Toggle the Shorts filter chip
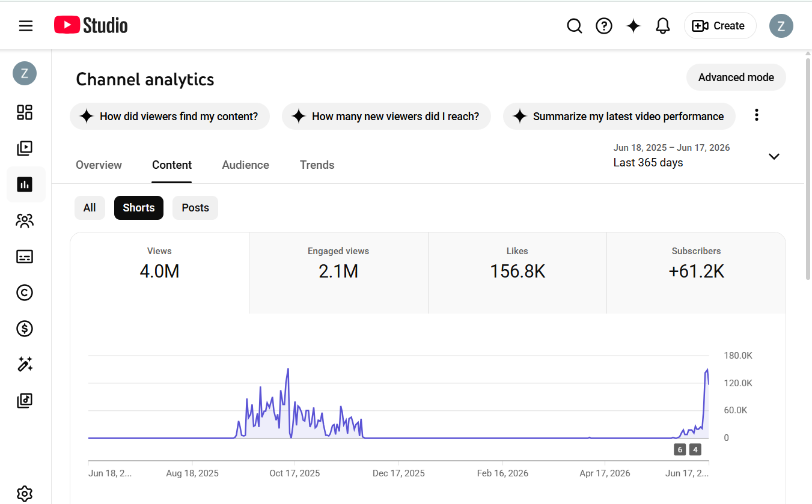 coord(139,208)
